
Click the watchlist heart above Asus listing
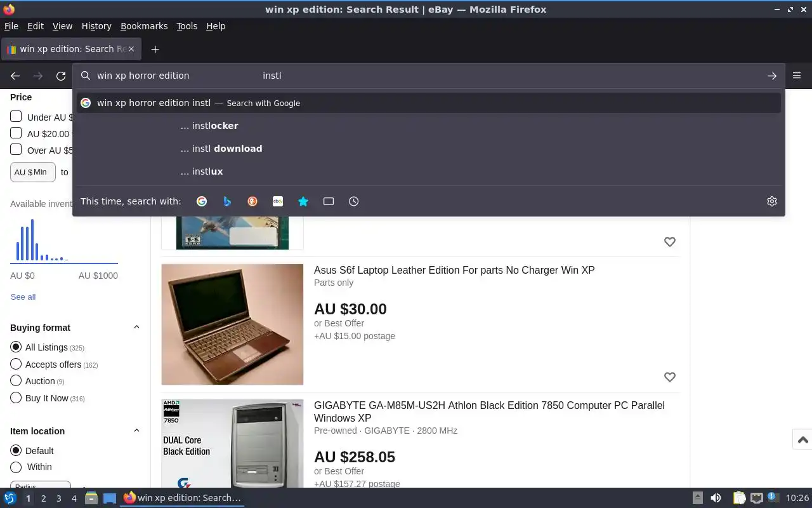pyautogui.click(x=670, y=242)
